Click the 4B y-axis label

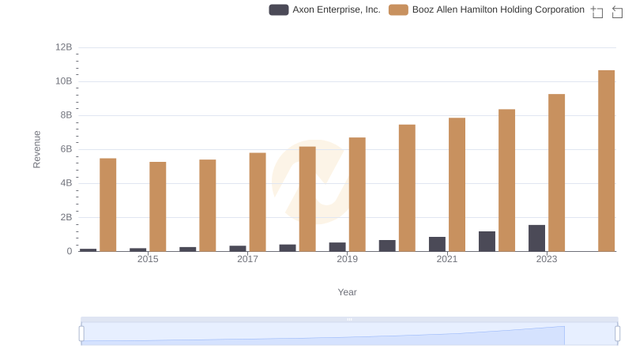(x=66, y=183)
